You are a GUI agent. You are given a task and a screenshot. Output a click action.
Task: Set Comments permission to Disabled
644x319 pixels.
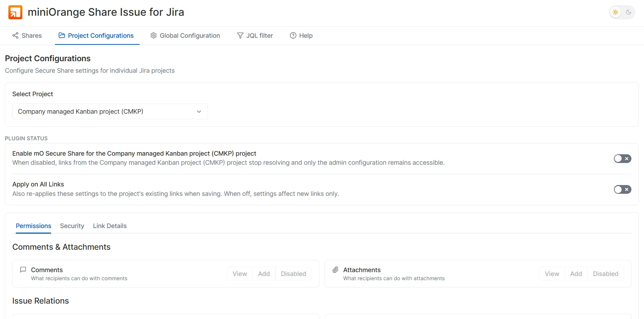click(x=293, y=274)
